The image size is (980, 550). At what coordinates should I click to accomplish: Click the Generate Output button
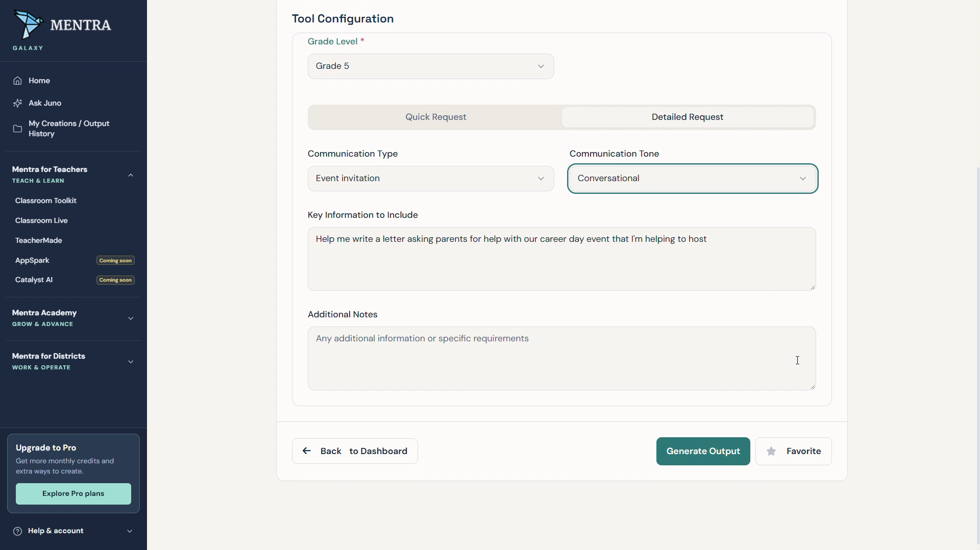click(x=703, y=451)
